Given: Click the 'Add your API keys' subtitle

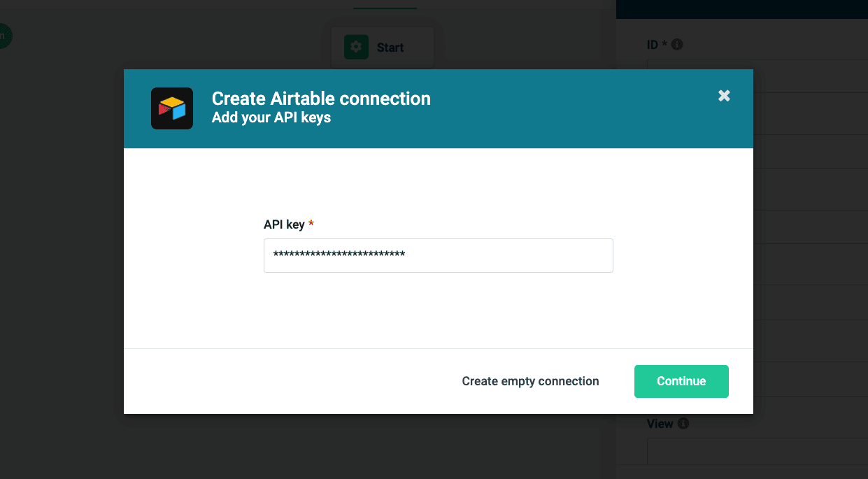Looking at the screenshot, I should tap(271, 117).
